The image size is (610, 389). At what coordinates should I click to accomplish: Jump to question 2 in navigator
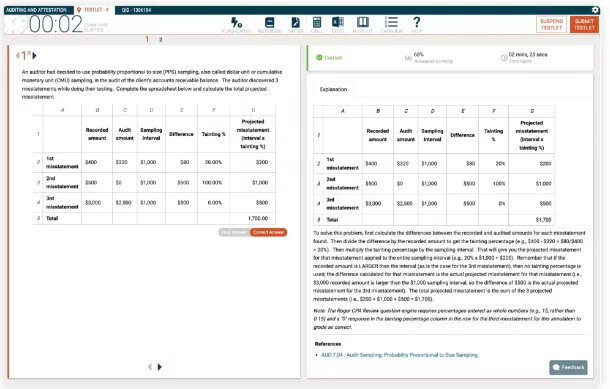(160, 40)
